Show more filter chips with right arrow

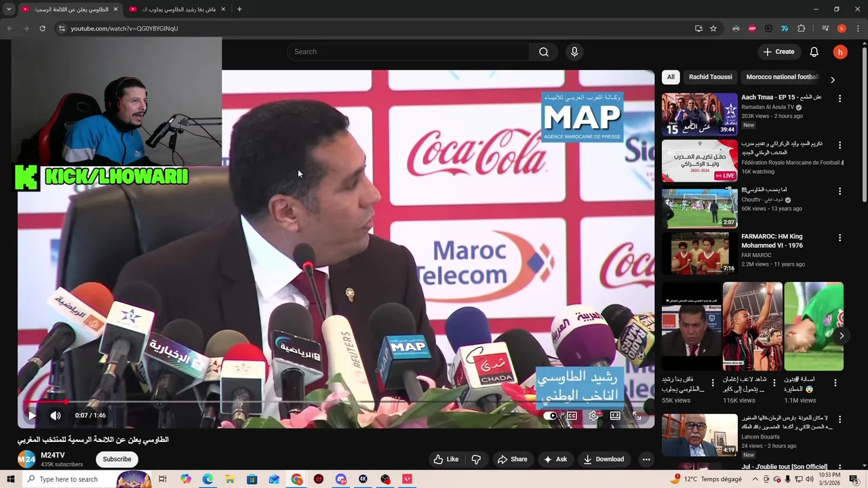(x=833, y=79)
